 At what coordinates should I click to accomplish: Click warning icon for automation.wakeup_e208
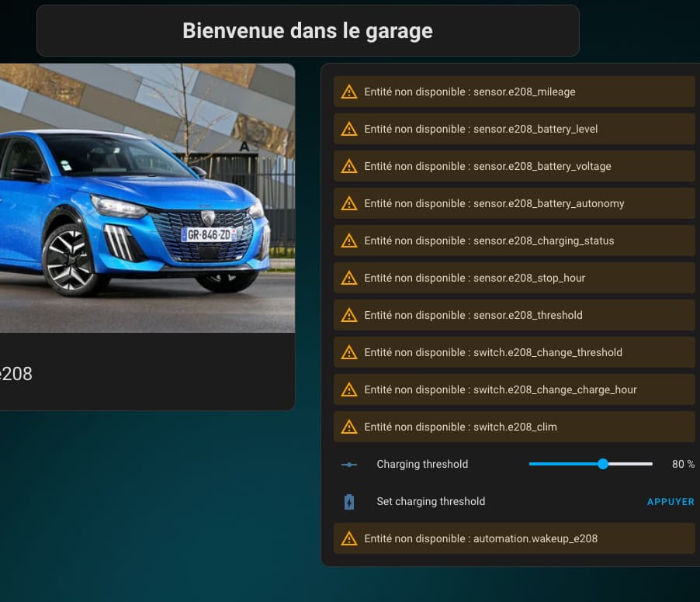(349, 539)
